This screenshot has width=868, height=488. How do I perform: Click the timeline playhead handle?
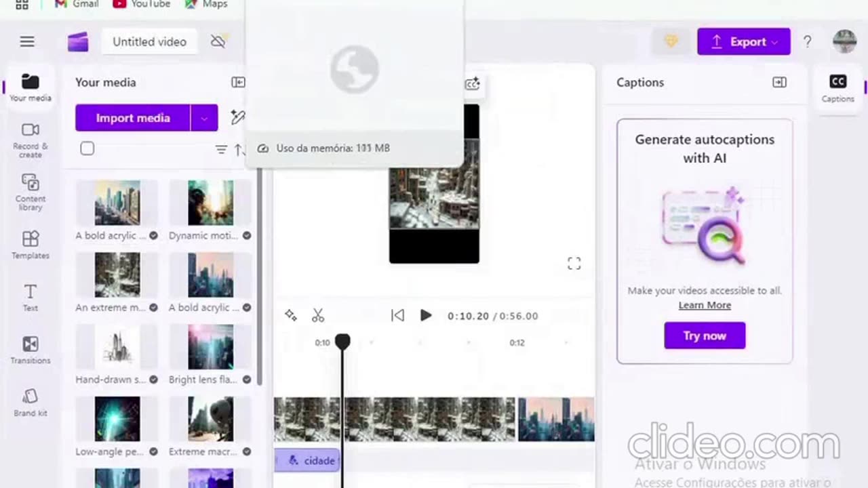(342, 342)
